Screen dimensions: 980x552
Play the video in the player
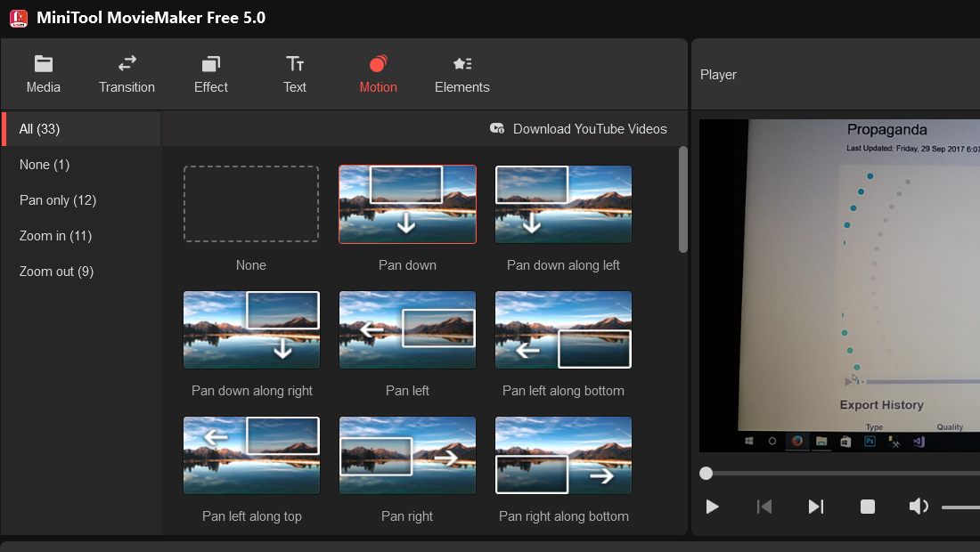tap(712, 507)
